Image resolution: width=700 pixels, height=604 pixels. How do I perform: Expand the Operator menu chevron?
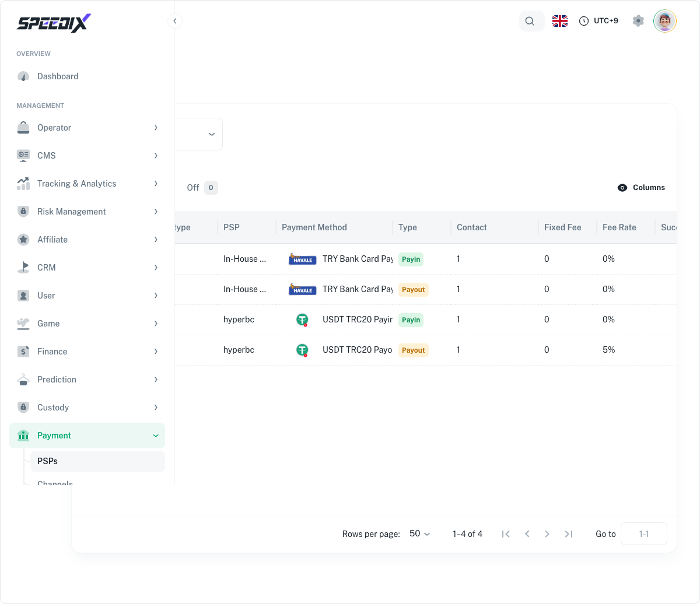156,128
